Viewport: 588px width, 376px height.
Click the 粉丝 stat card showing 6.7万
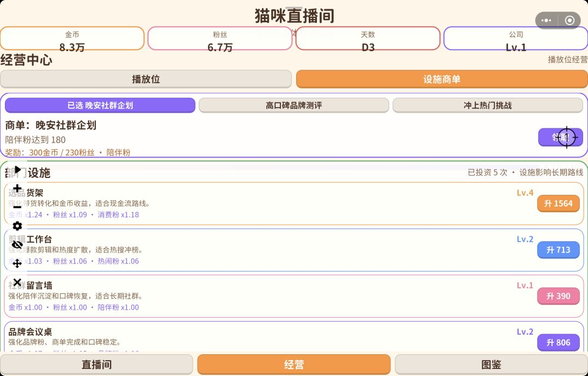tap(220, 38)
